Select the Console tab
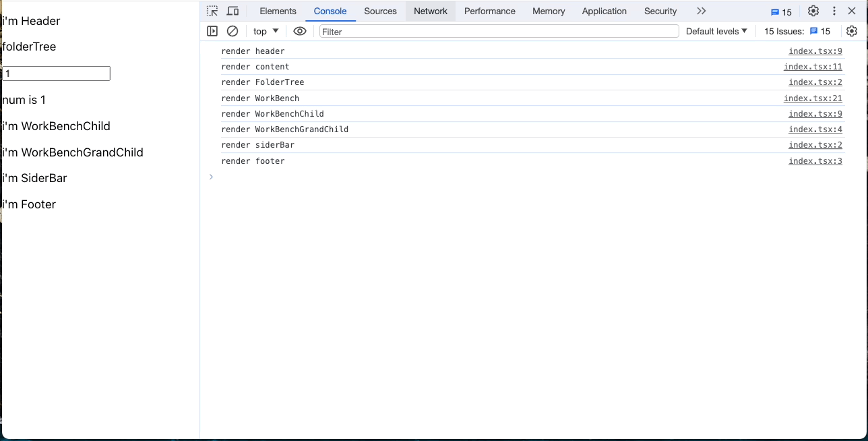The image size is (868, 441). [x=330, y=11]
